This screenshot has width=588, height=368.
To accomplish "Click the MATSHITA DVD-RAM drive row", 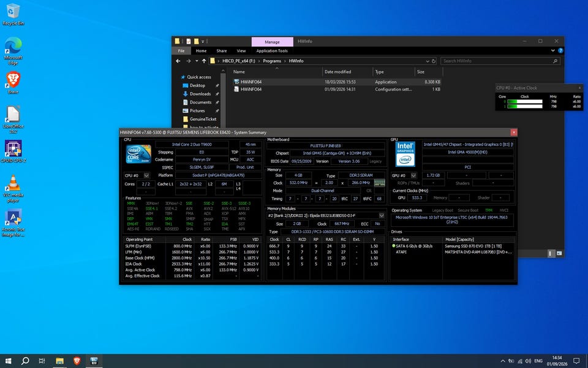I will click(x=452, y=252).
